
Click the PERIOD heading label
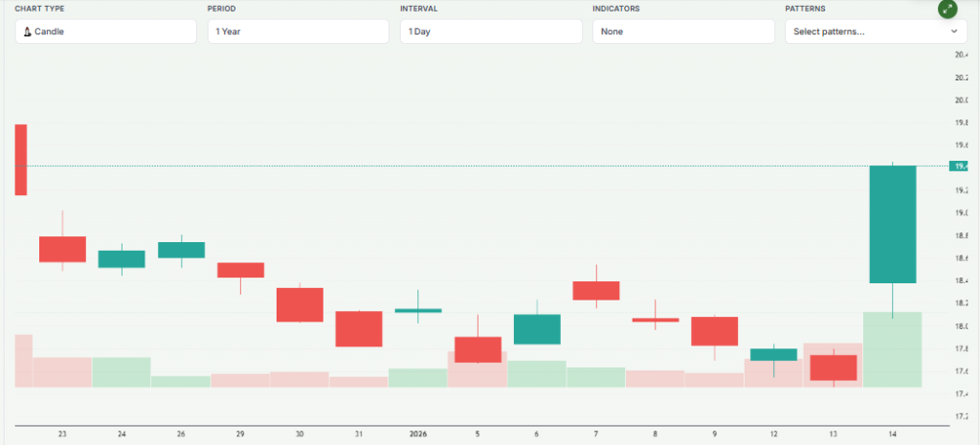coord(222,9)
